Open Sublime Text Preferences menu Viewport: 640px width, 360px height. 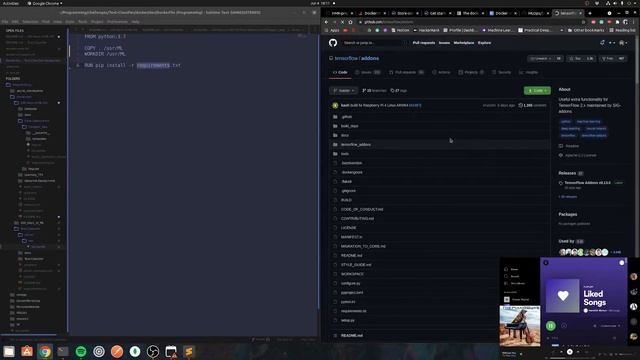pos(117,22)
